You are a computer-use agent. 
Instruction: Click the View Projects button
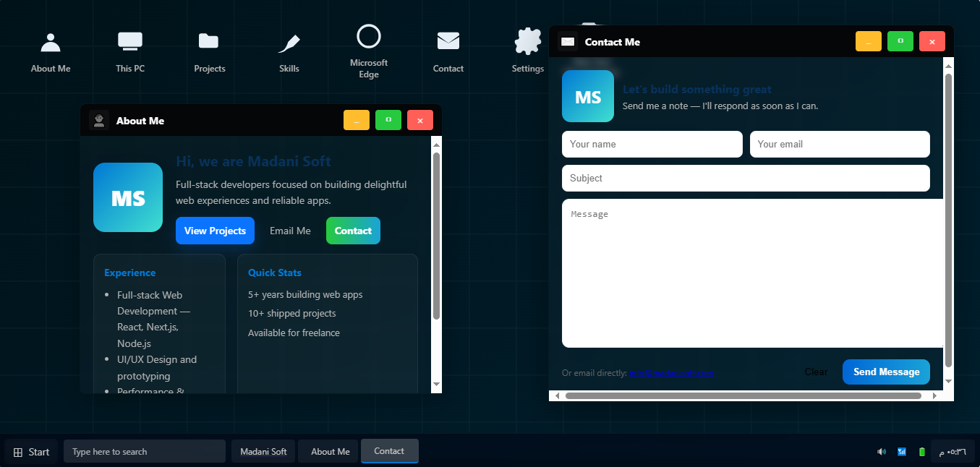tap(215, 230)
